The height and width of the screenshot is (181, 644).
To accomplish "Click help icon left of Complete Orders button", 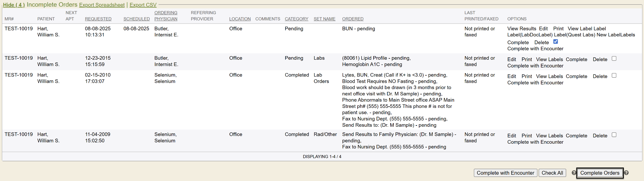I will point(574,173).
